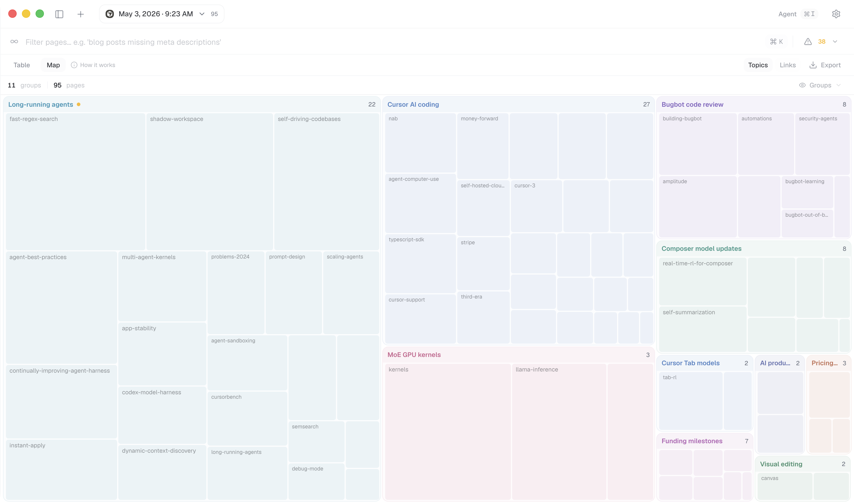Select the kernels tile
This screenshot has height=504, width=854.
448,432
